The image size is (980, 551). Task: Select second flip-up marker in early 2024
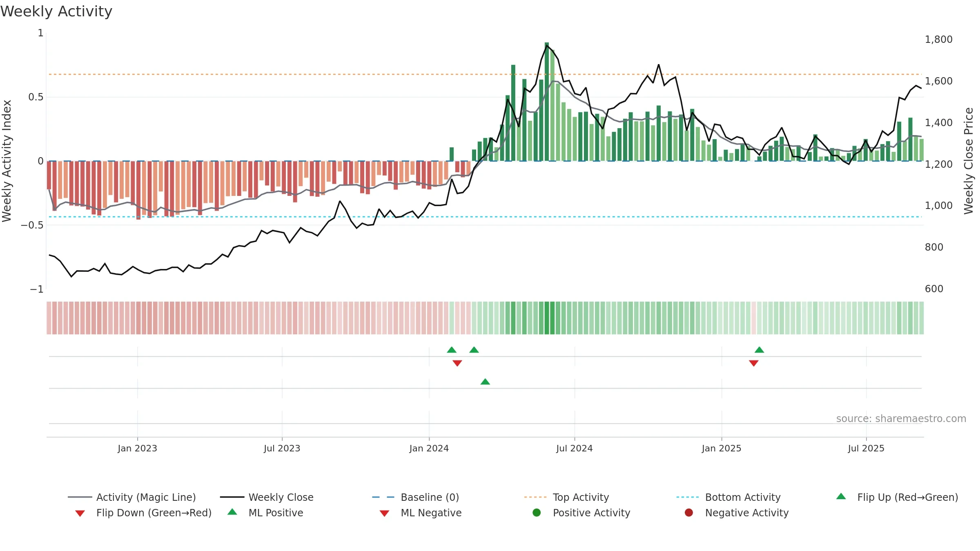pos(474,350)
